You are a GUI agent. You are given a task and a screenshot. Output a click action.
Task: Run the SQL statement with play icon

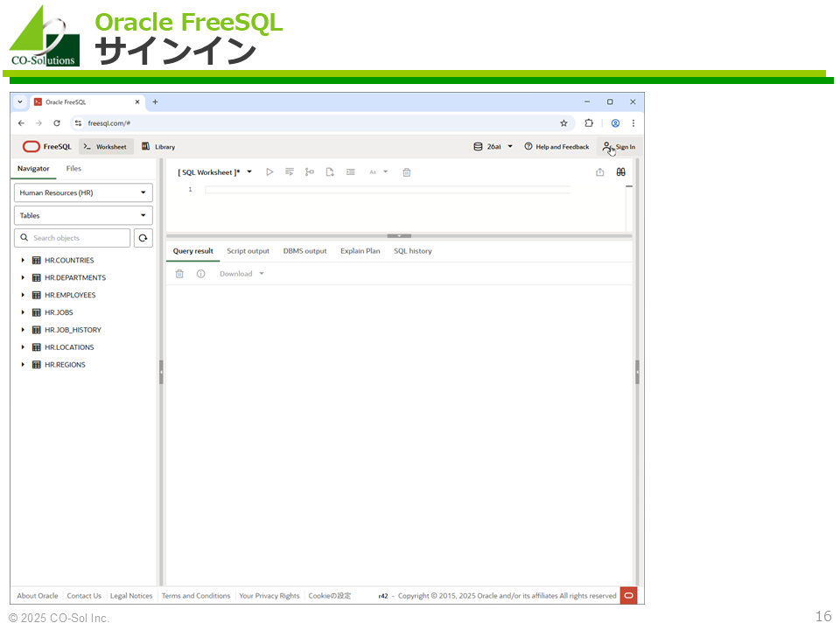click(x=269, y=172)
